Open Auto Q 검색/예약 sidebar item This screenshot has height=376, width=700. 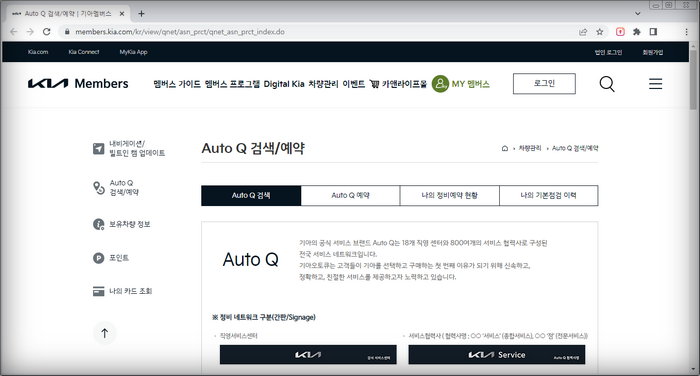pyautogui.click(x=124, y=188)
